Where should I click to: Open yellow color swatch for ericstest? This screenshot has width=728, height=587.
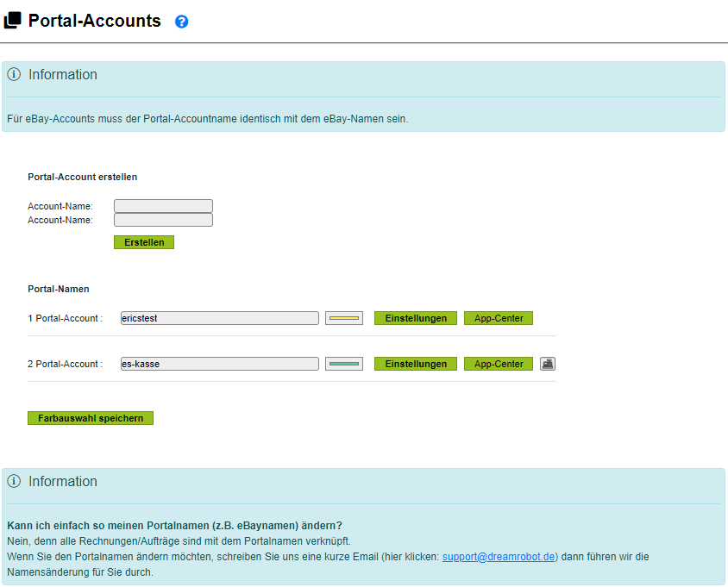tap(344, 318)
